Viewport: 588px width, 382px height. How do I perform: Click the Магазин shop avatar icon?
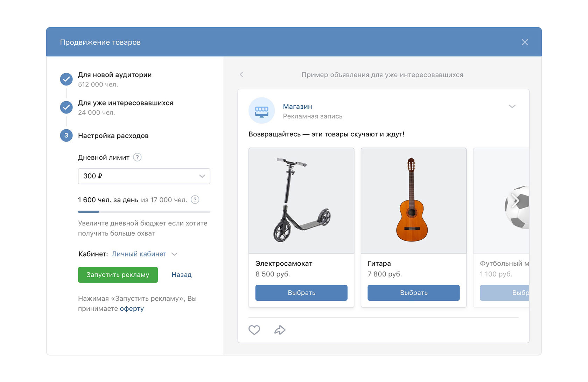(x=261, y=111)
